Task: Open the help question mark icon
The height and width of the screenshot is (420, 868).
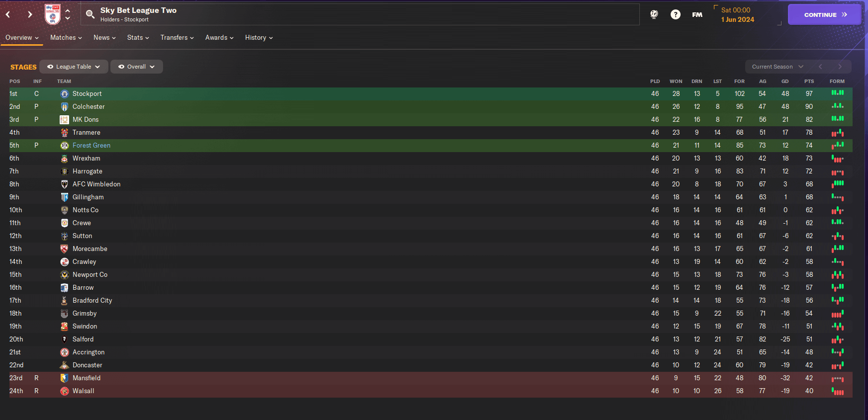Action: [675, 14]
